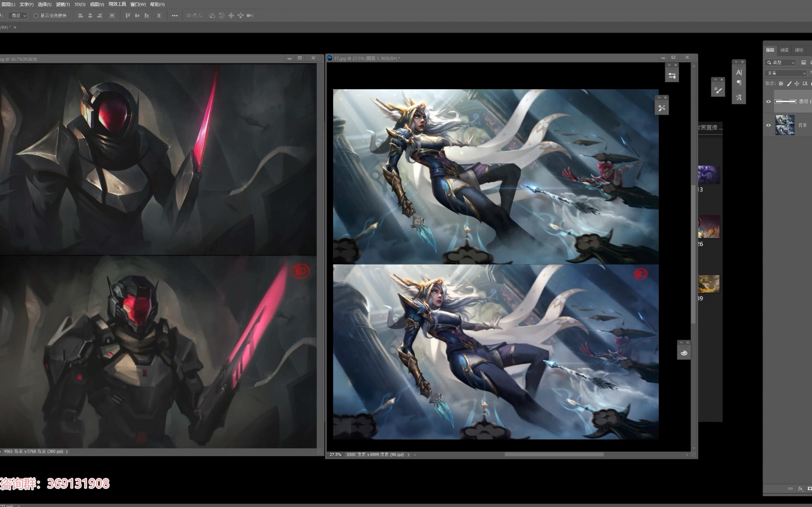Click the distribute vertically icon
Screen dimensions: 812x507
112,16
